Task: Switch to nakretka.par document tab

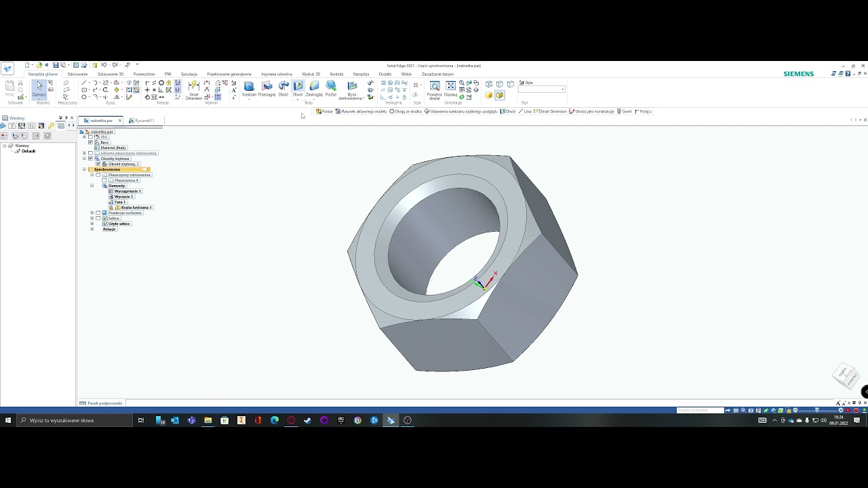Action: click(x=102, y=121)
